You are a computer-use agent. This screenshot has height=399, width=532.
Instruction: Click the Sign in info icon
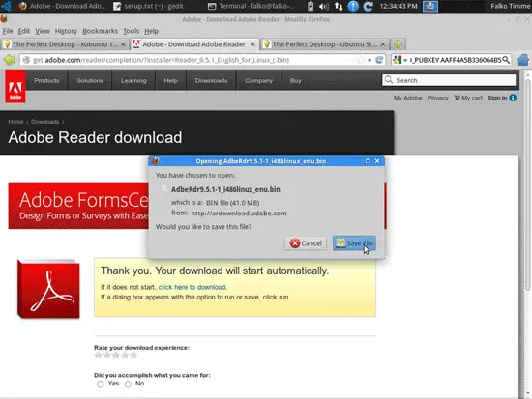tap(513, 98)
